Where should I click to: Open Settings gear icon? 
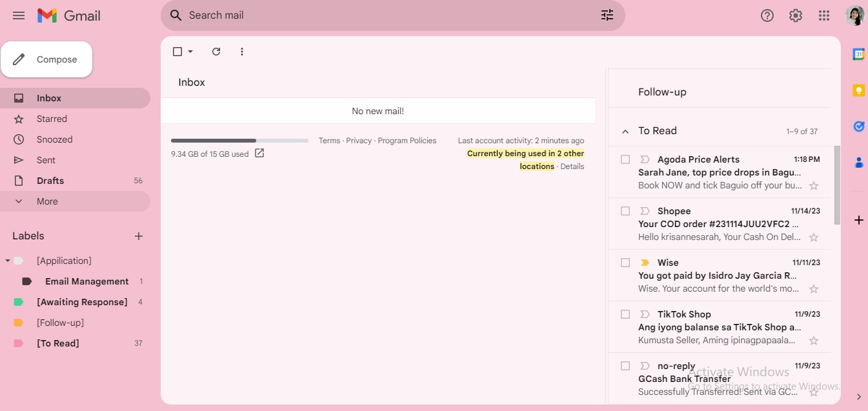tap(796, 15)
